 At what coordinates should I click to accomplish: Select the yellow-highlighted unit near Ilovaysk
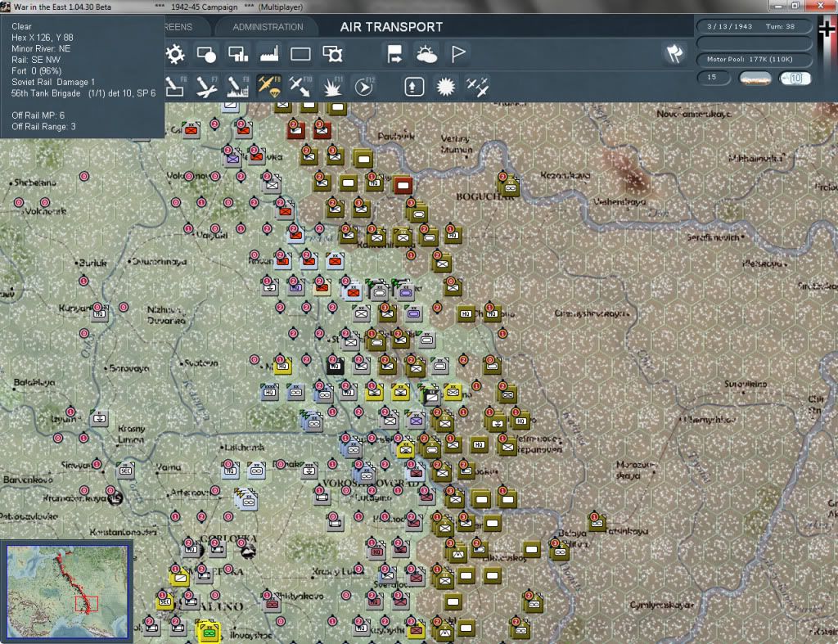208,631
